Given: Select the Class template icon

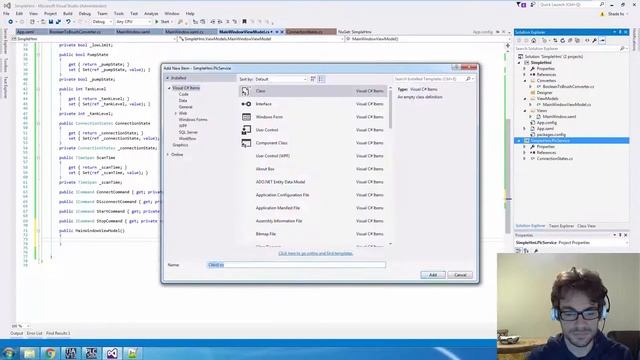Looking at the screenshot, I should pos(246,91).
